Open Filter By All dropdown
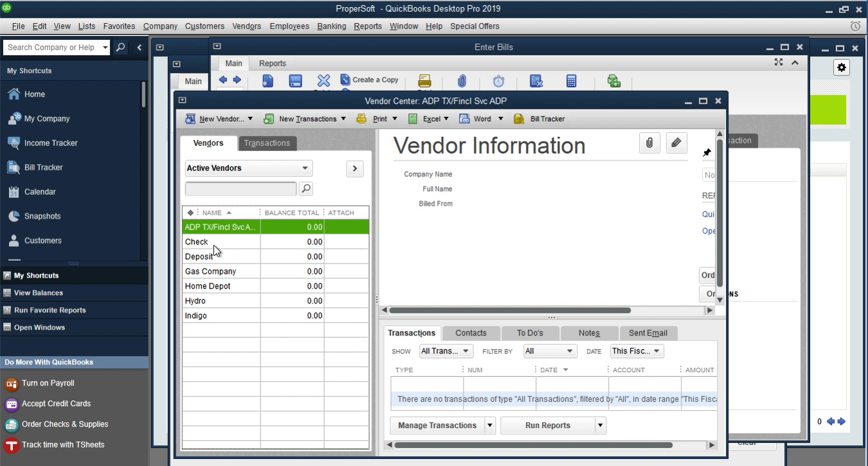 coord(550,351)
